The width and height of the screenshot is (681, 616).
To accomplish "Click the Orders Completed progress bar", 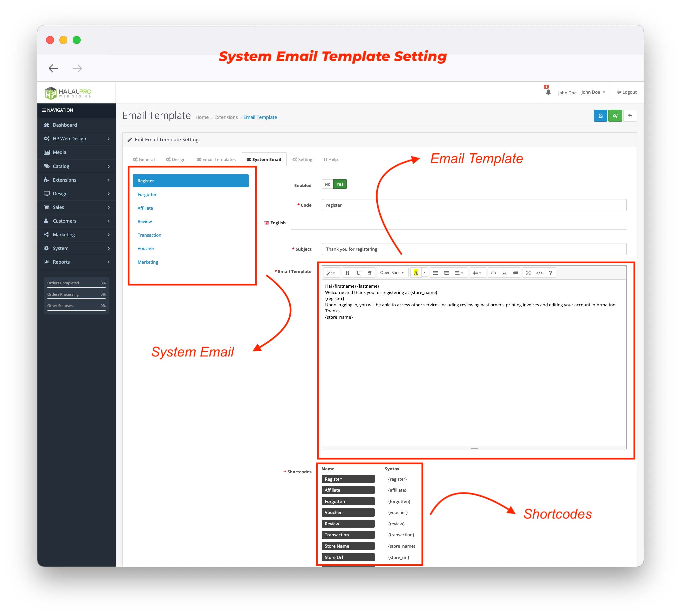I will coord(76,288).
